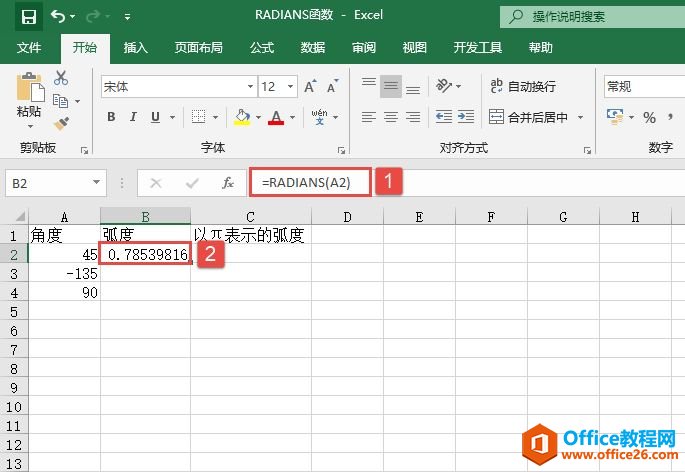Decrease the cell indent

[444, 117]
